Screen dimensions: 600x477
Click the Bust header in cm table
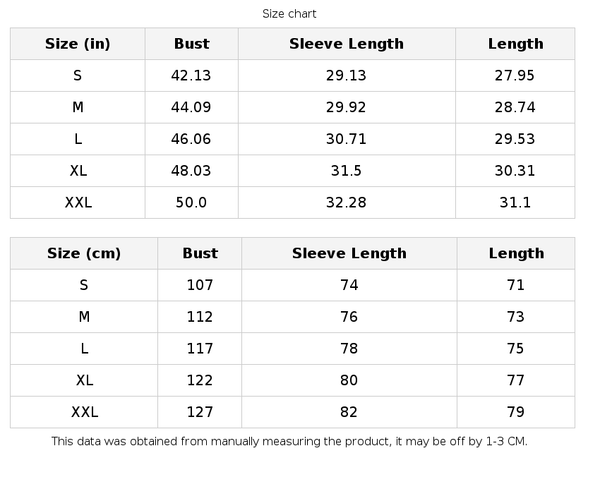click(200, 253)
